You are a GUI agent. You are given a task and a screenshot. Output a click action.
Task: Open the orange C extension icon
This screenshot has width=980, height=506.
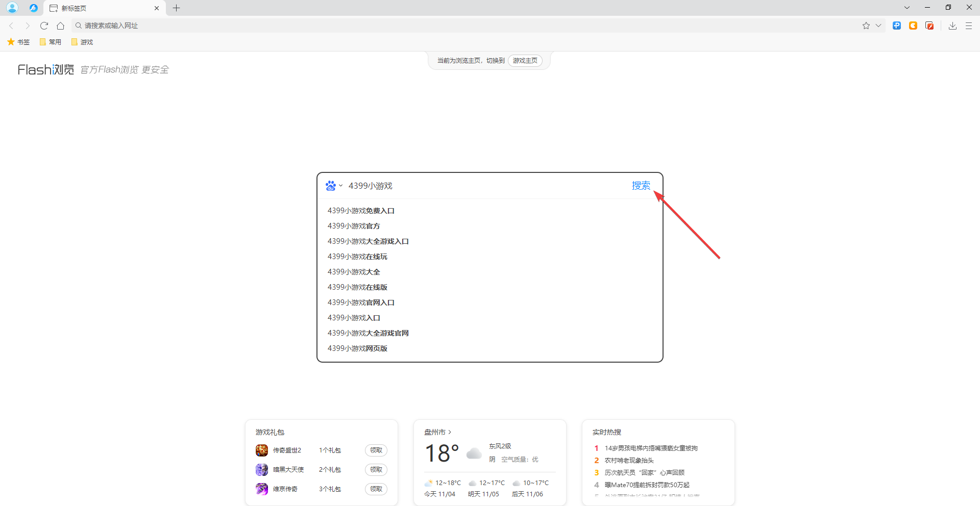click(x=913, y=26)
